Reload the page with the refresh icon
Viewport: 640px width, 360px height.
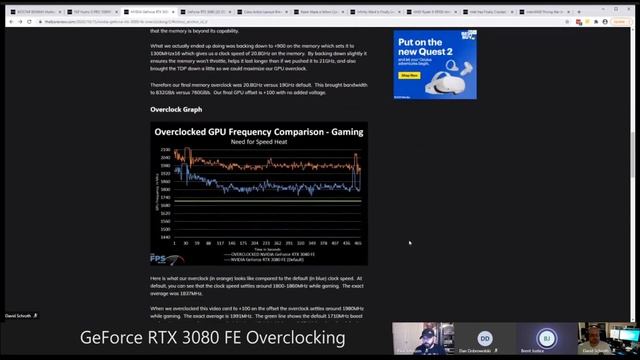pyautogui.click(x=29, y=22)
